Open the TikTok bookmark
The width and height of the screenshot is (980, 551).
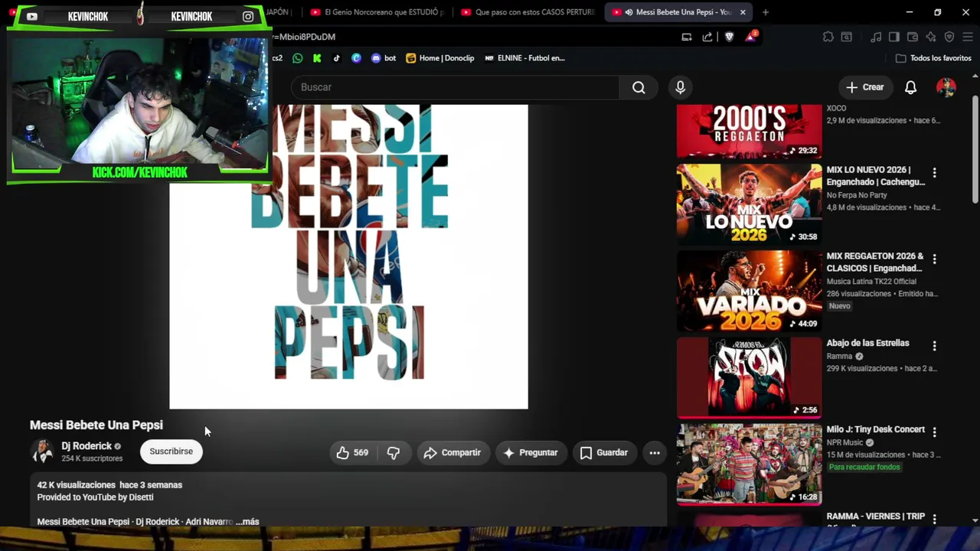point(336,58)
